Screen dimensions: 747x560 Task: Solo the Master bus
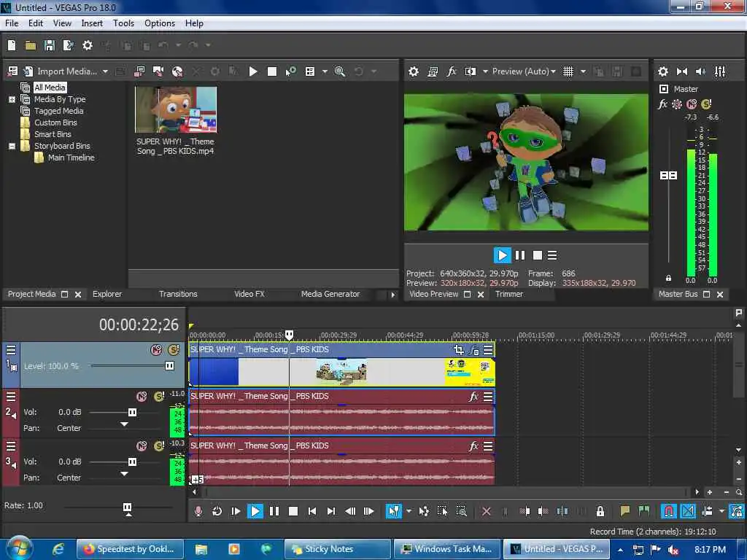tap(706, 104)
